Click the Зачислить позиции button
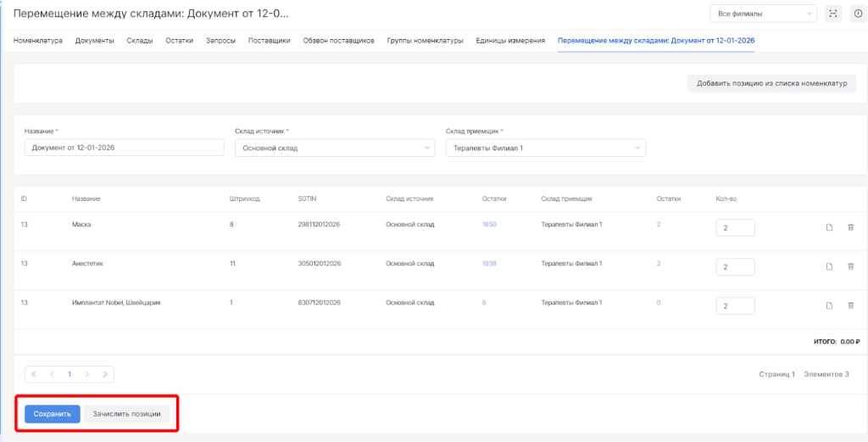 tap(125, 414)
